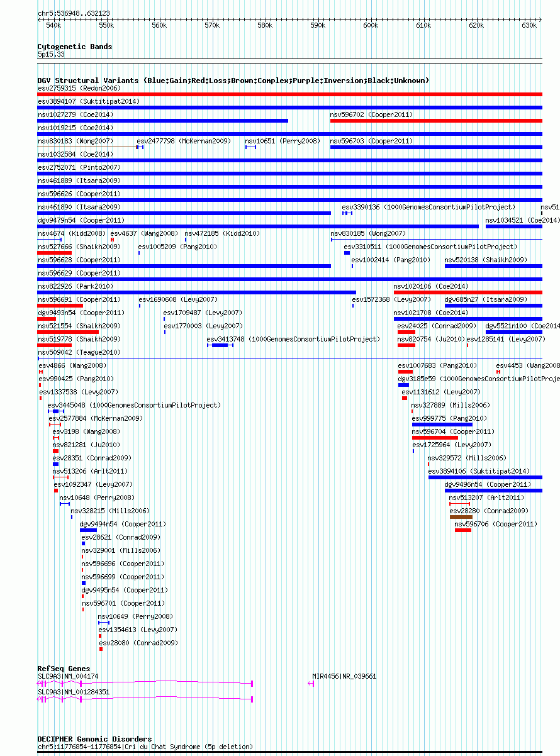Click the nsv461889 (Itsara2009) label
The width and height of the screenshot is (560, 756).
click(79, 181)
